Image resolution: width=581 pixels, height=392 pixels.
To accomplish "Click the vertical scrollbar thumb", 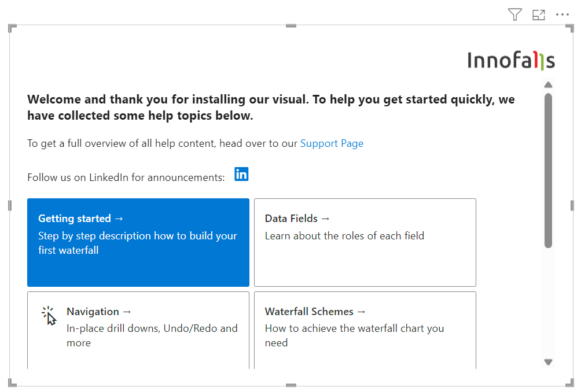I will (548, 171).
